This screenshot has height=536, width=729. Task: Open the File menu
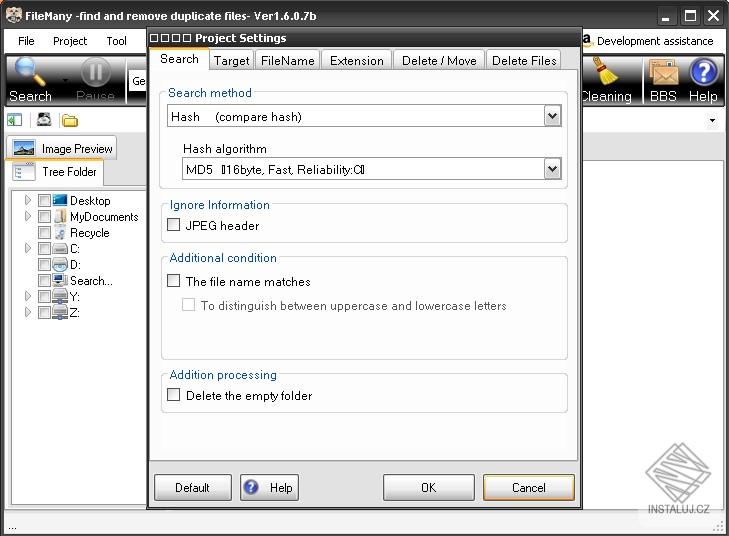coord(26,41)
